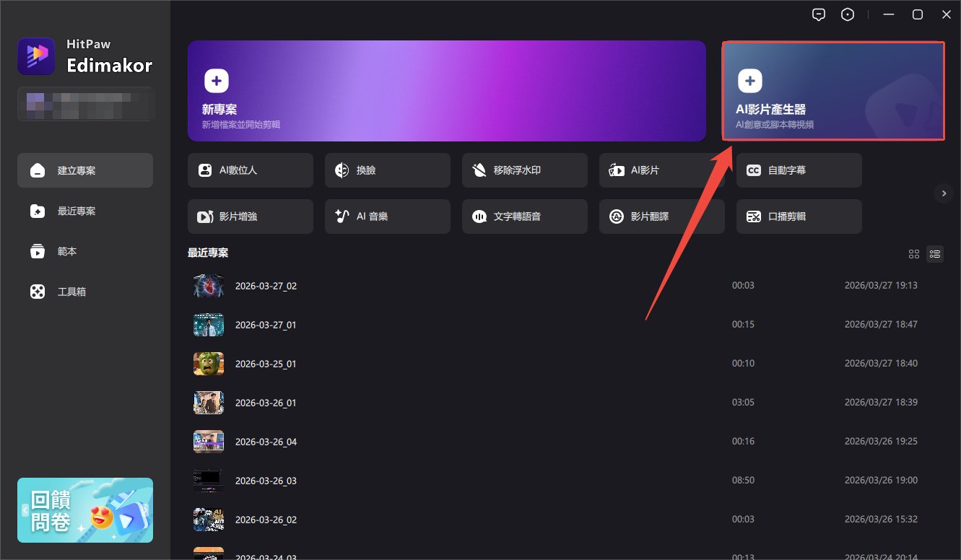Create a 新專案 new project
The height and width of the screenshot is (560, 961).
(447, 90)
